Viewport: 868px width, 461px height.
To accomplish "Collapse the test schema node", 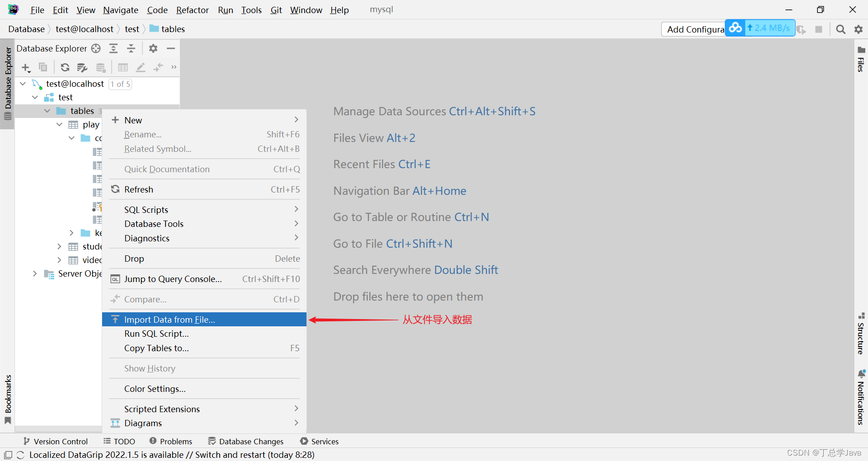I will [x=35, y=97].
